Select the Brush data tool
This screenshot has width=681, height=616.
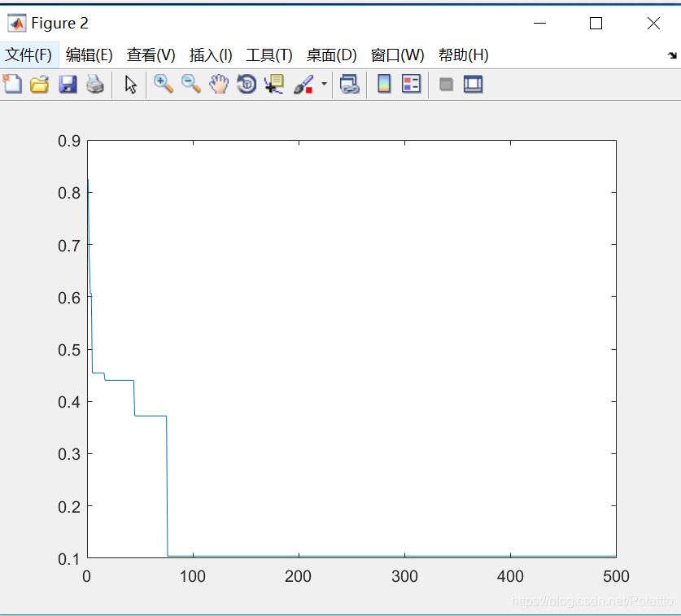pos(303,84)
